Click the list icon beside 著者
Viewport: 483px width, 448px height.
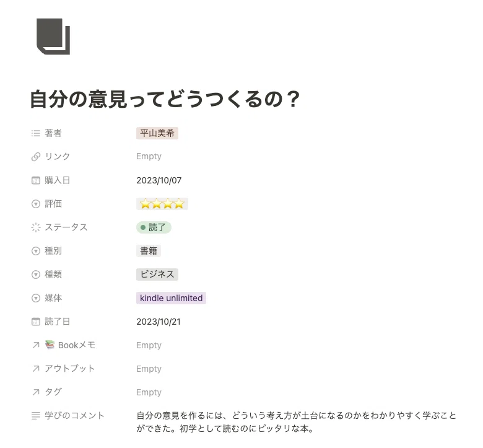(36, 133)
